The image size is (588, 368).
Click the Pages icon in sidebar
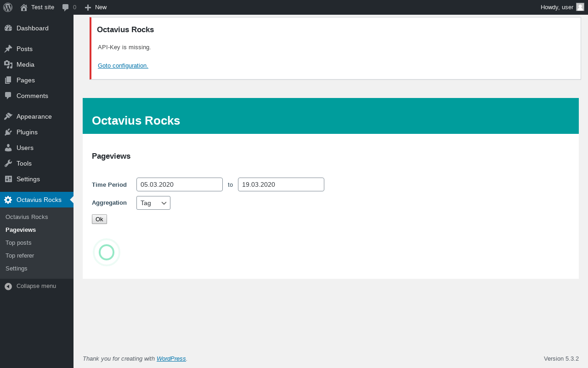tap(8, 80)
